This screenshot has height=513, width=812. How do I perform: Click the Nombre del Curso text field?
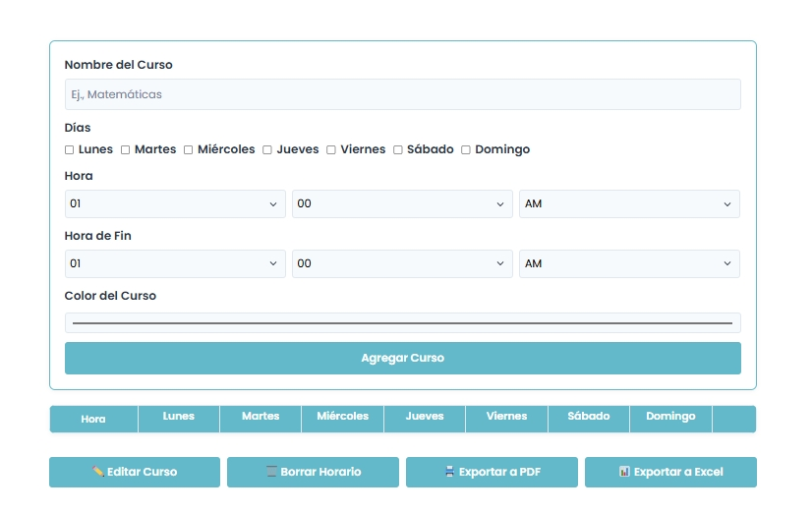click(x=402, y=94)
